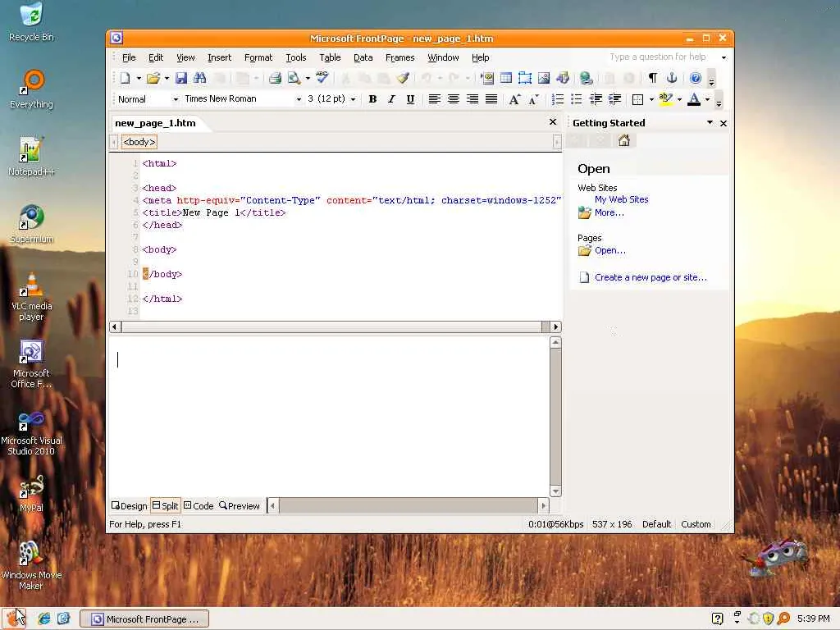Toggle Bold formatting button
840x630 pixels.
(373, 99)
